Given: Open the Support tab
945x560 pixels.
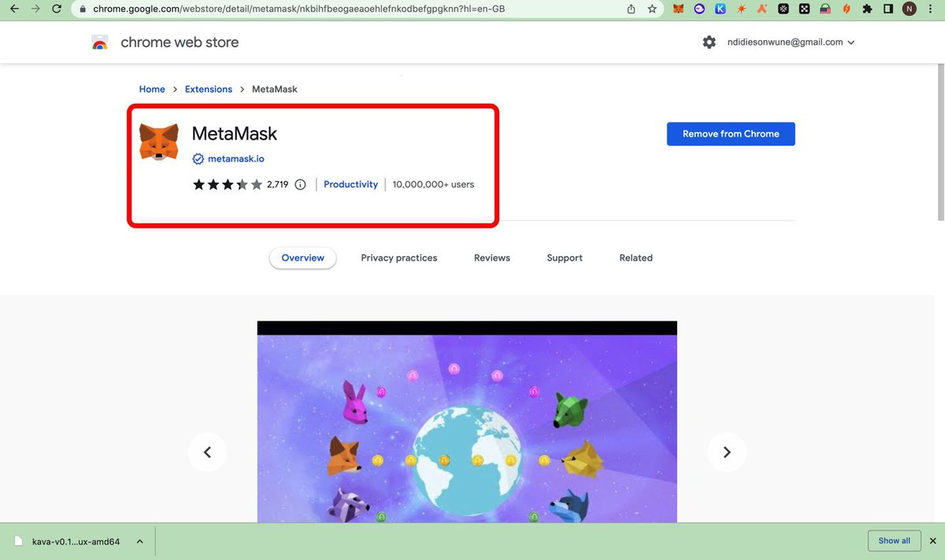Looking at the screenshot, I should coord(565,258).
